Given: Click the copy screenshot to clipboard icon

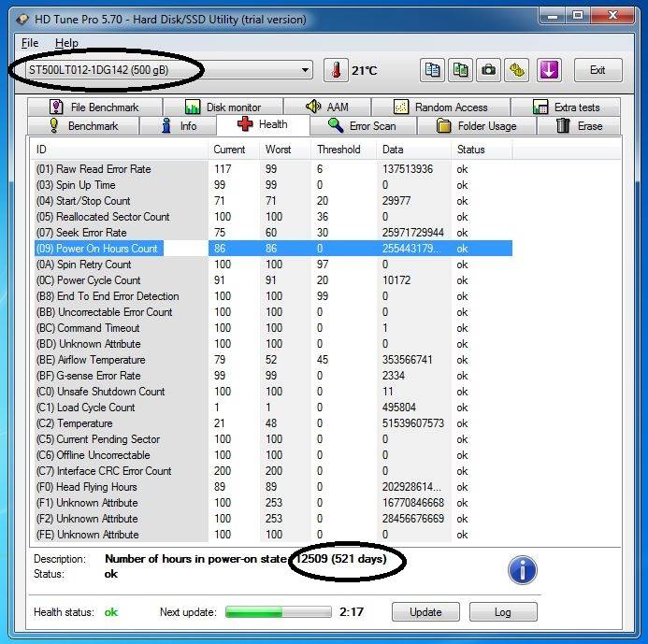Looking at the screenshot, I should click(x=460, y=70).
